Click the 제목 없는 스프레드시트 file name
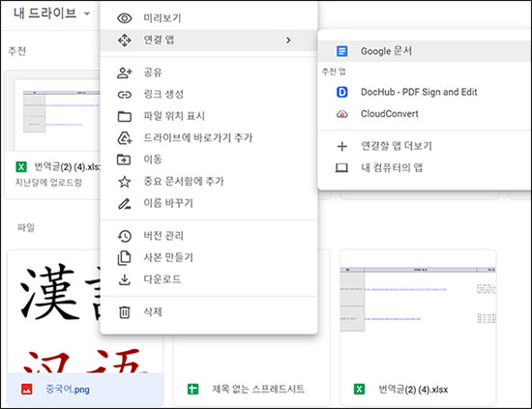Screen dimensions: 532x409 point(258,389)
